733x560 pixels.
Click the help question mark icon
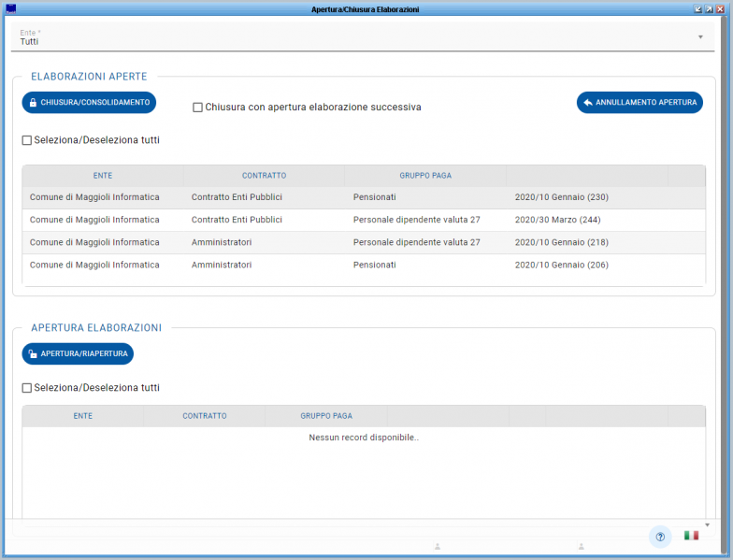tap(660, 537)
